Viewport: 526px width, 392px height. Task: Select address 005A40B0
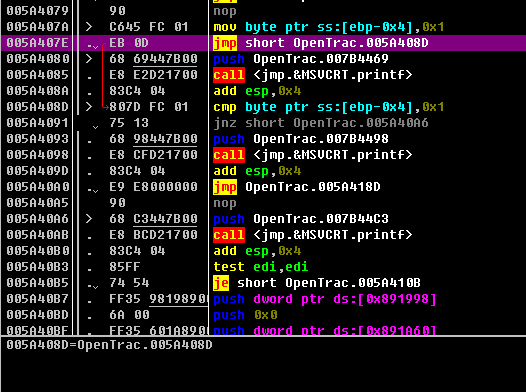click(38, 251)
